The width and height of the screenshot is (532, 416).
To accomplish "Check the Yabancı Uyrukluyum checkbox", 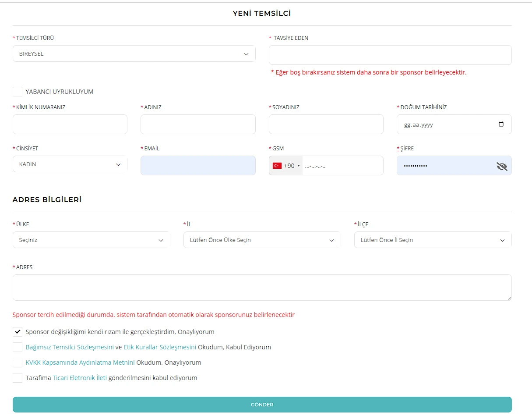I will pos(18,92).
